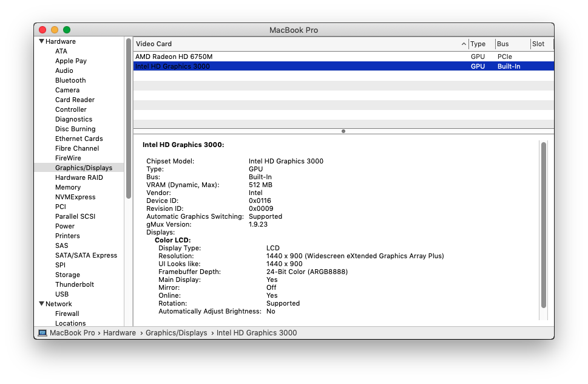Select Printers in the sidebar
The height and width of the screenshot is (384, 588).
pyautogui.click(x=67, y=236)
